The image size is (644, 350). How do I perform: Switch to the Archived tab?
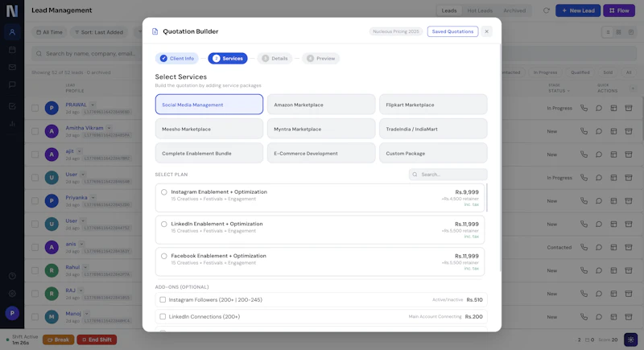pyautogui.click(x=514, y=10)
